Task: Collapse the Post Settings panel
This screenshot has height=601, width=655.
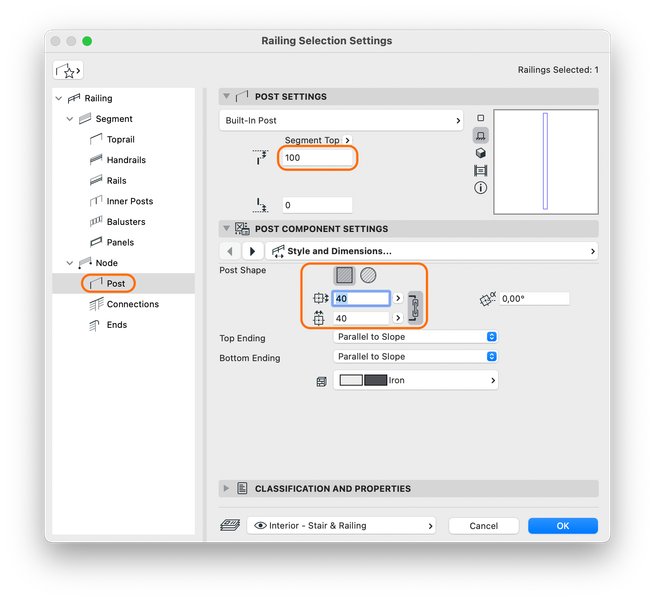Action: pos(226,96)
